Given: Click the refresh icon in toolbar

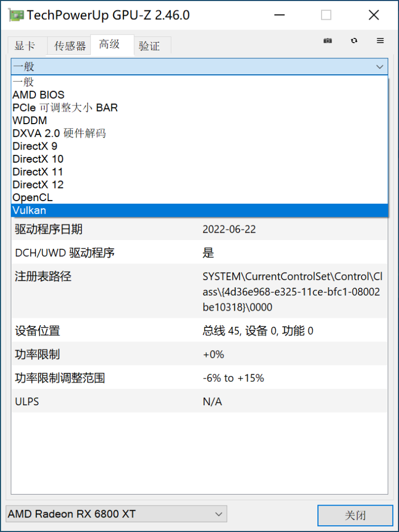Looking at the screenshot, I should 354,41.
